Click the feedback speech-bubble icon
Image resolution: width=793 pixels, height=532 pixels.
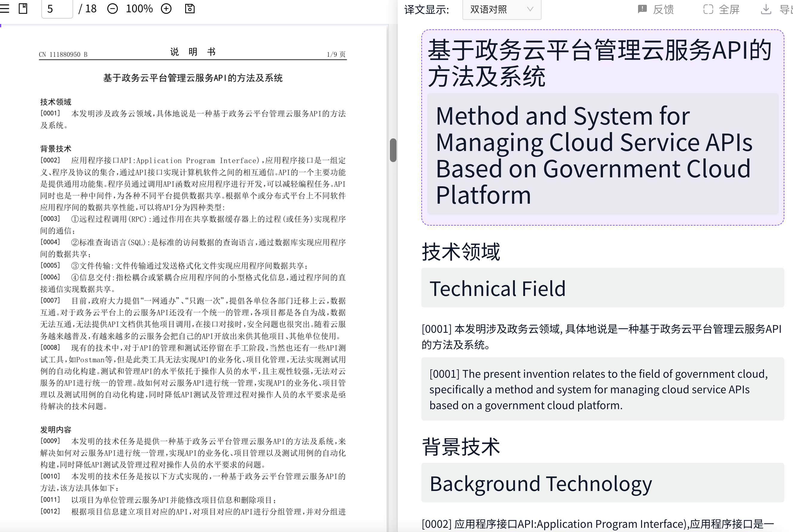[x=642, y=9]
